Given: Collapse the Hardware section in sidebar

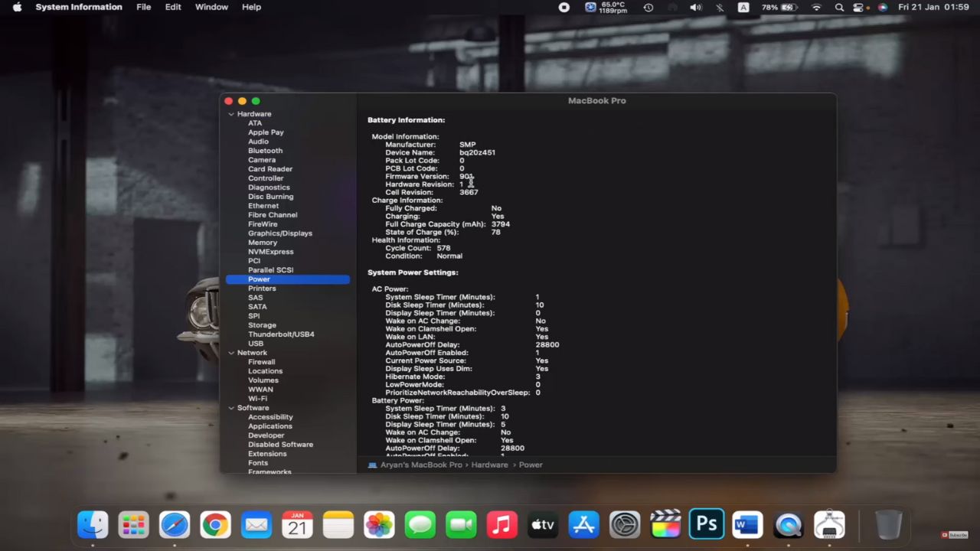Looking at the screenshot, I should pyautogui.click(x=231, y=114).
